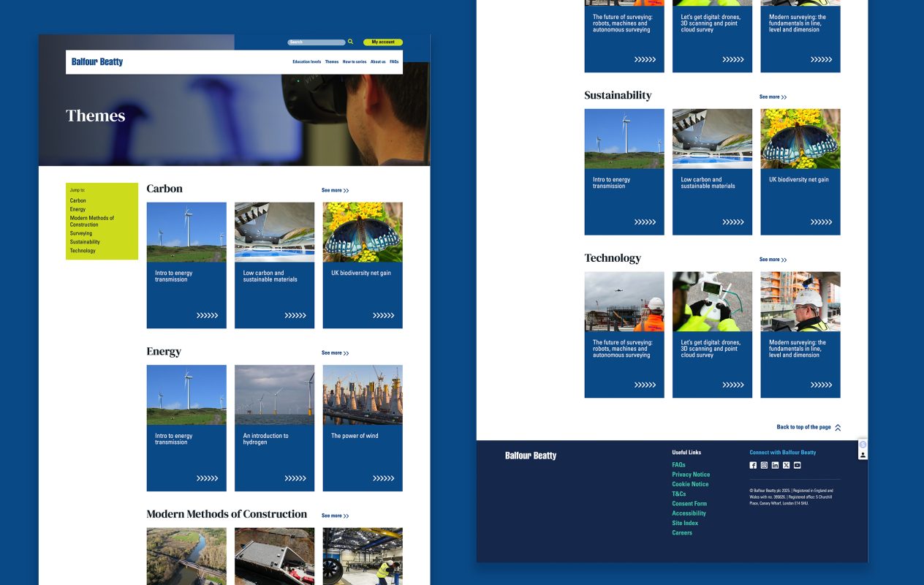Open FAQs under Useful Links in footer
This screenshot has width=924, height=585.
[x=678, y=465]
